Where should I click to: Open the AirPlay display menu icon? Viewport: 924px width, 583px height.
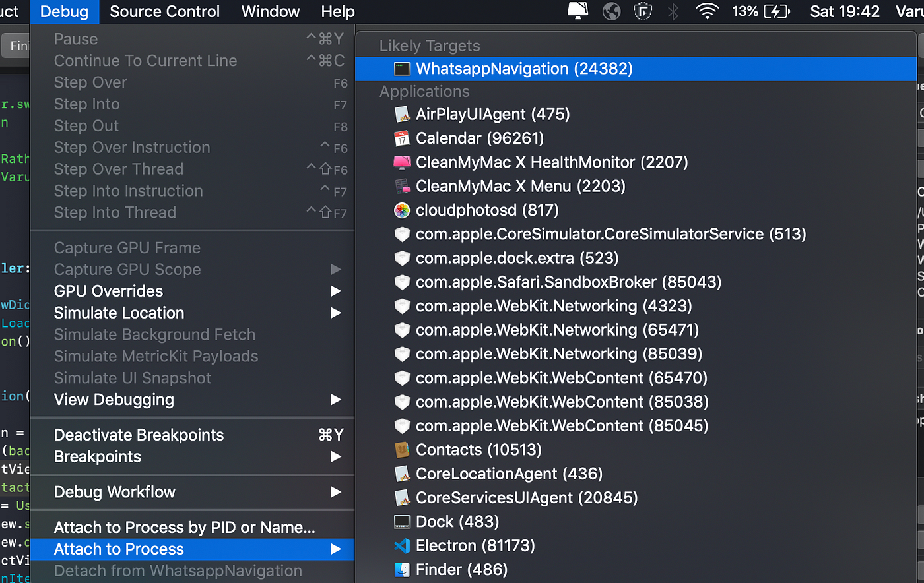tap(577, 11)
